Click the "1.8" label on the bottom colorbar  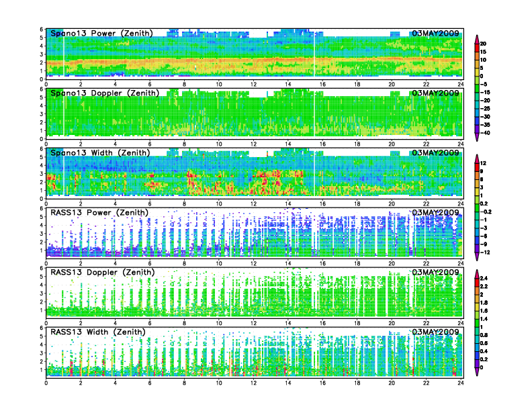[x=484, y=302]
